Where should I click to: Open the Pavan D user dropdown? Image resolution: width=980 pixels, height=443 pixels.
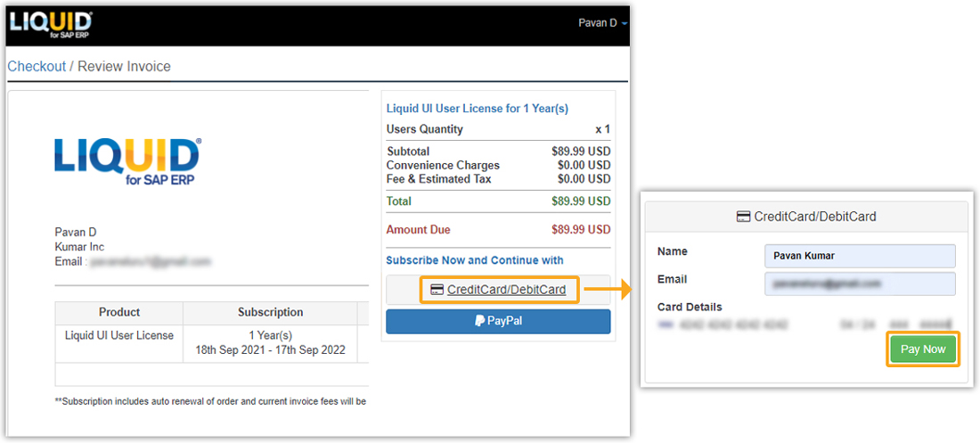click(603, 23)
